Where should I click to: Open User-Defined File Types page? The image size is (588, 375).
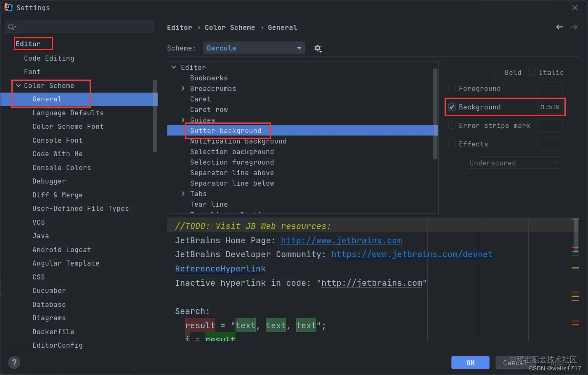80,208
